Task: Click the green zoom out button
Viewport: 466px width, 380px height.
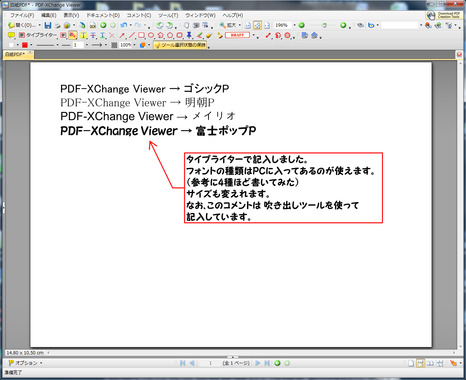Action: [x=302, y=25]
